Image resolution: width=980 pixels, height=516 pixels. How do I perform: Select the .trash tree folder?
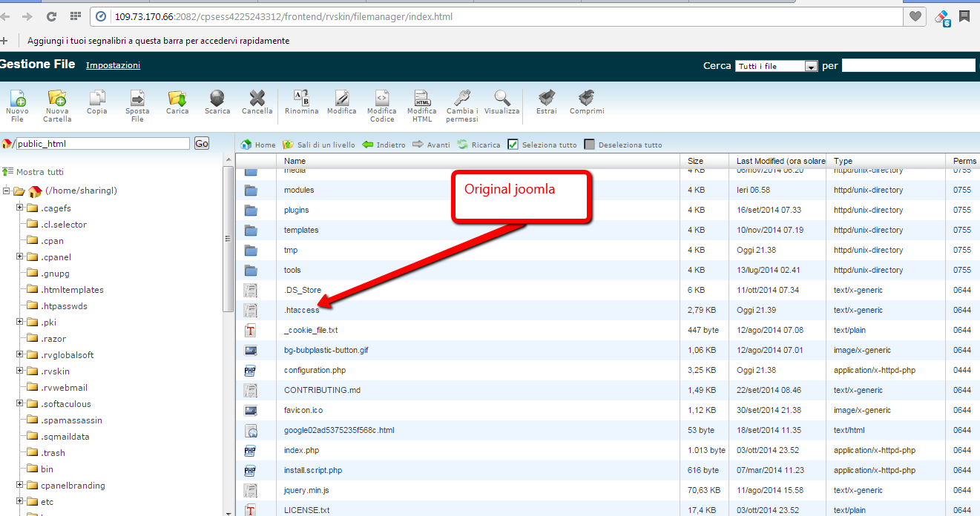tap(53, 453)
